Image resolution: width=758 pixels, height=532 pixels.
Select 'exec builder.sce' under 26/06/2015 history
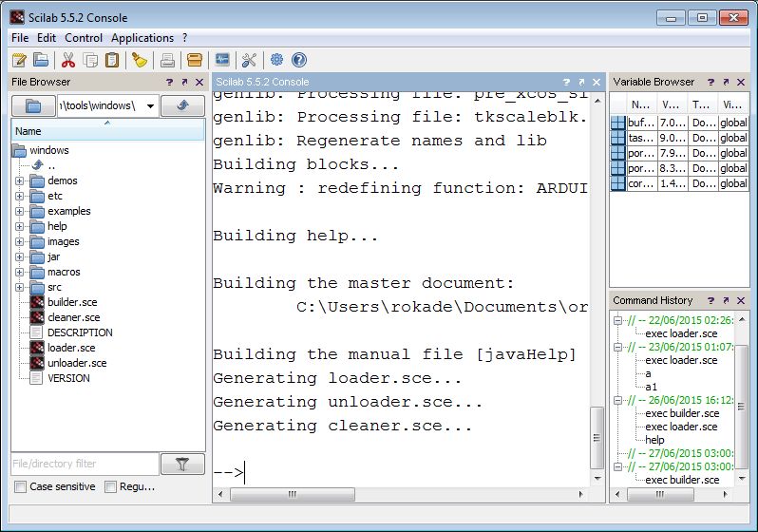pos(682,413)
